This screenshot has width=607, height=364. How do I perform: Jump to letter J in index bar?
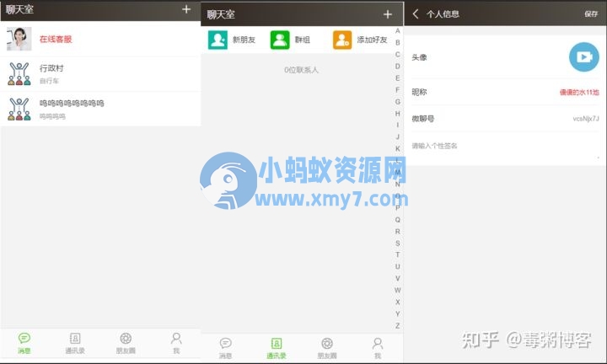[398, 137]
